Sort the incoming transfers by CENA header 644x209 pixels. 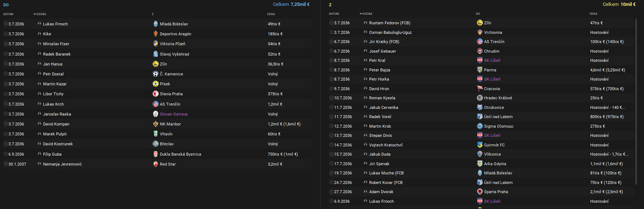point(272,14)
